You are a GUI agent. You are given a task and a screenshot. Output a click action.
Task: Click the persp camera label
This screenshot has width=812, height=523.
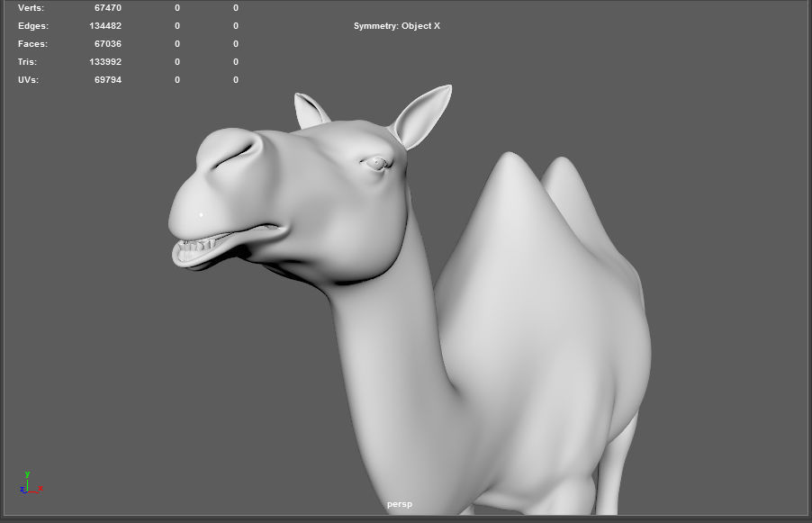(400, 504)
